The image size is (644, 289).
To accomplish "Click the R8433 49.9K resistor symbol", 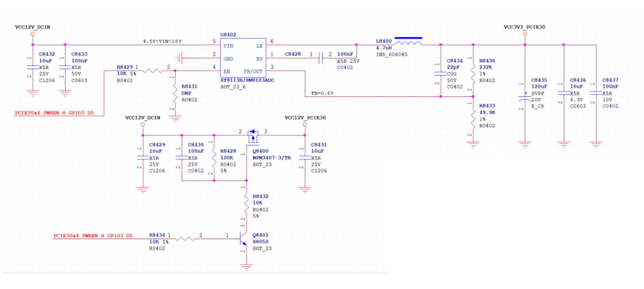I will pos(473,116).
